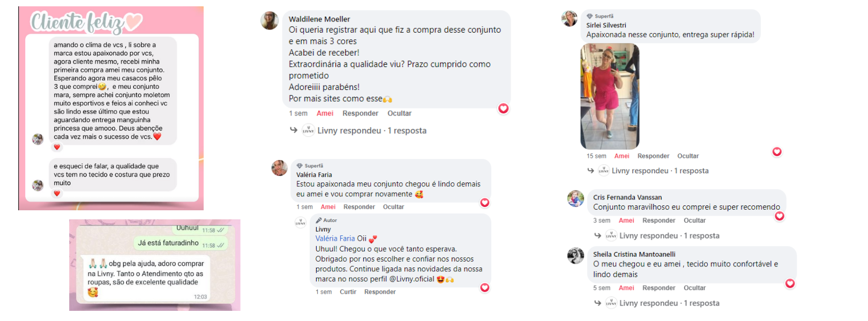Click Waldilene Moeller's profile avatar
The height and width of the screenshot is (321, 868).
pos(270,21)
